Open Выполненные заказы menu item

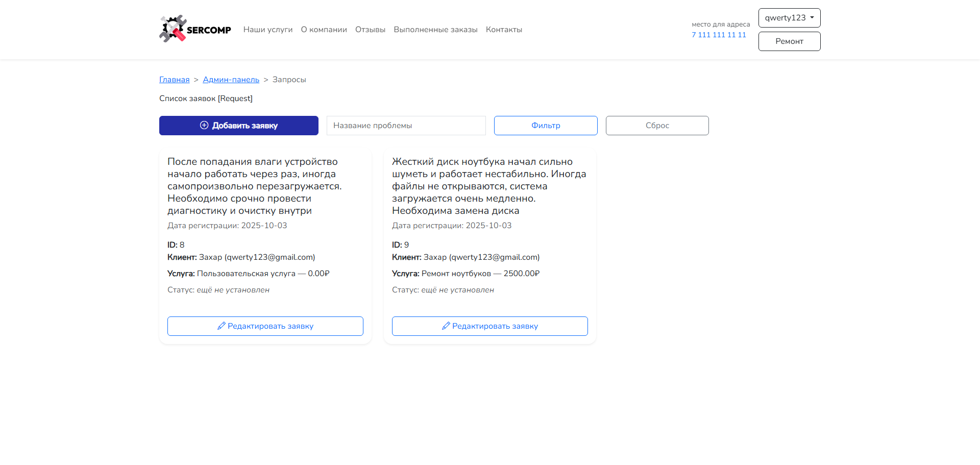436,30
